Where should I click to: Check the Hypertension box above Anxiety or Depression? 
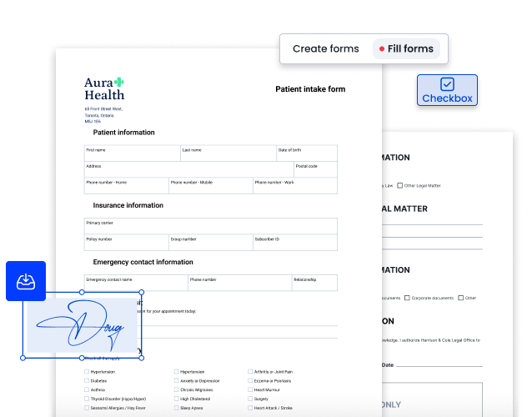click(x=177, y=371)
